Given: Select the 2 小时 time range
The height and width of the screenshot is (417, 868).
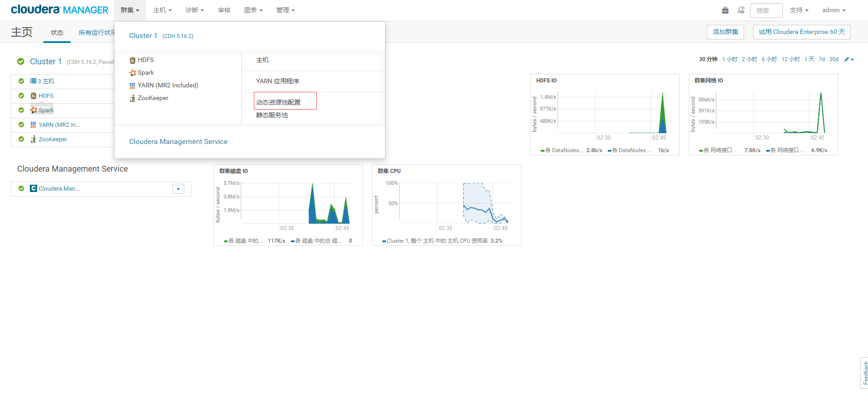Looking at the screenshot, I should [749, 59].
